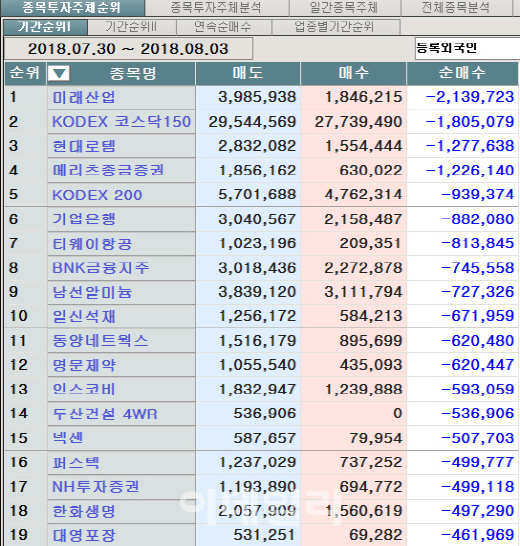Click the 매도 column header
520x546 pixels.
(x=248, y=73)
